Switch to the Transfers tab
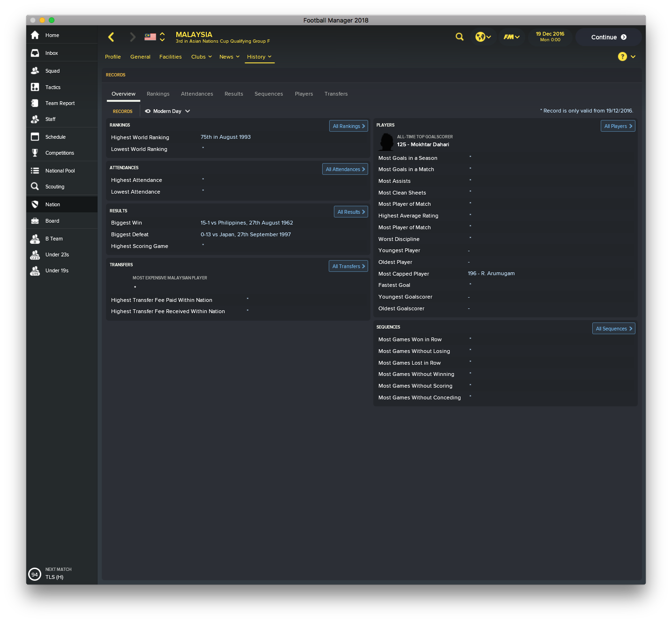 (336, 94)
